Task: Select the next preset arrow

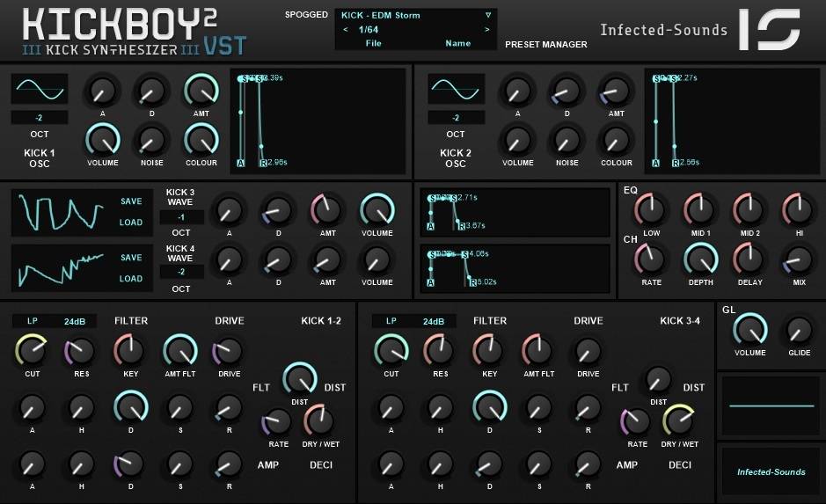Action: tap(487, 29)
